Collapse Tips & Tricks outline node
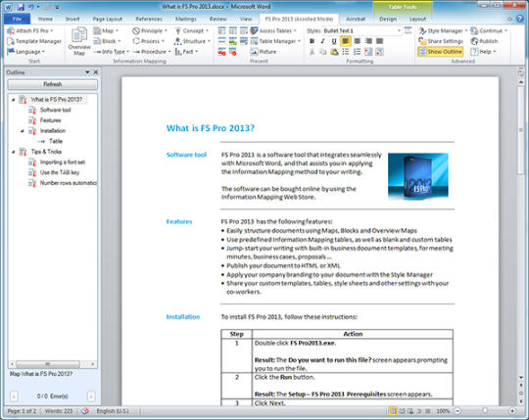The width and height of the screenshot is (529, 420). (x=13, y=152)
